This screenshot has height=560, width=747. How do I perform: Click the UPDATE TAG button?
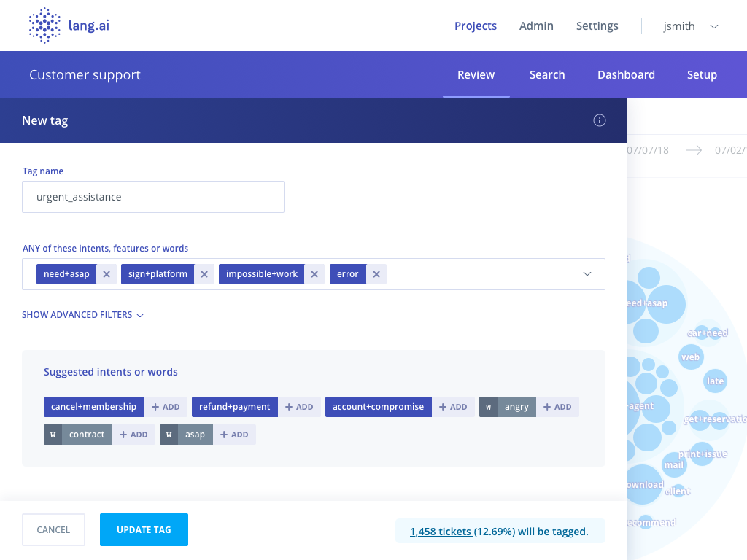[144, 529]
